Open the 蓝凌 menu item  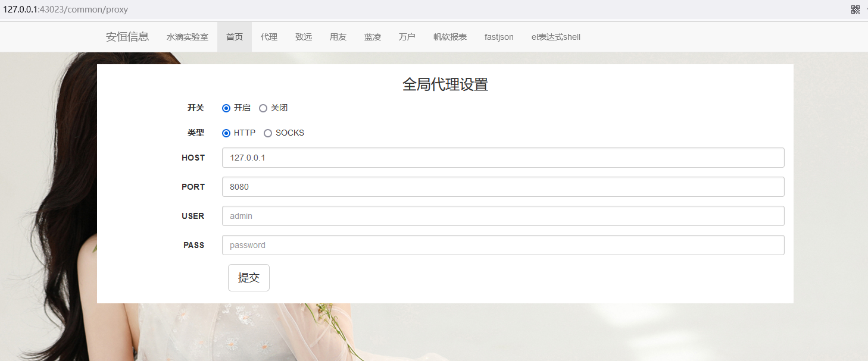pyautogui.click(x=373, y=37)
